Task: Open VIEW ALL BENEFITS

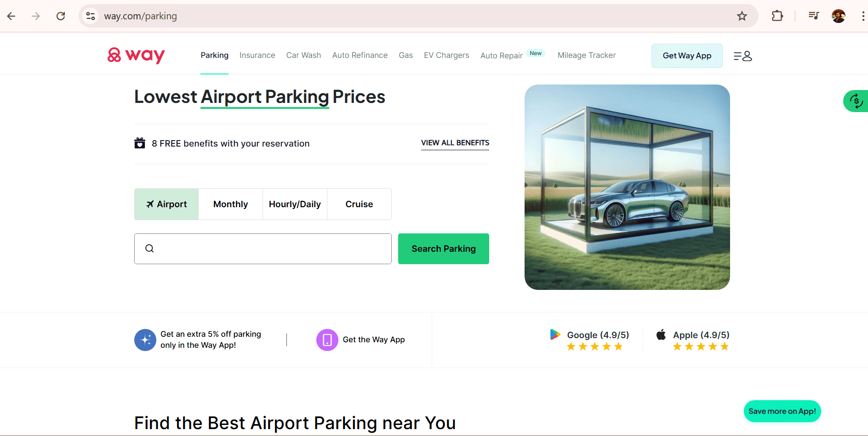Action: tap(455, 143)
